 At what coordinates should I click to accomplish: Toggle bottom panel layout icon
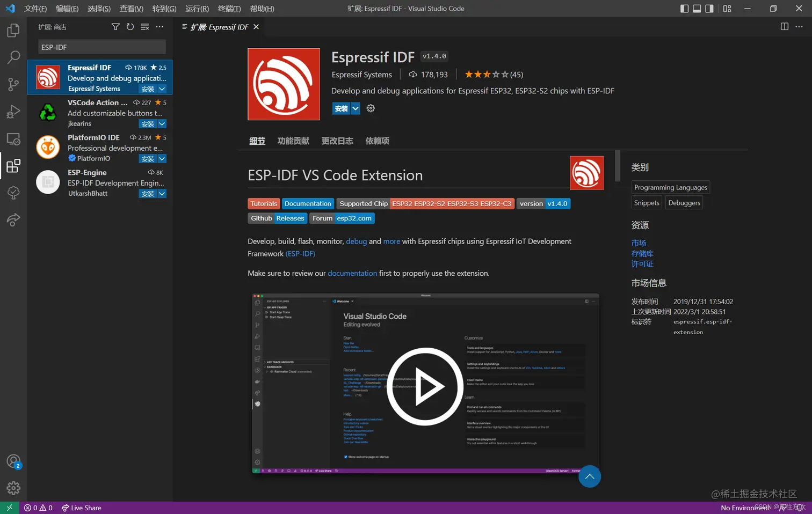[x=697, y=9]
